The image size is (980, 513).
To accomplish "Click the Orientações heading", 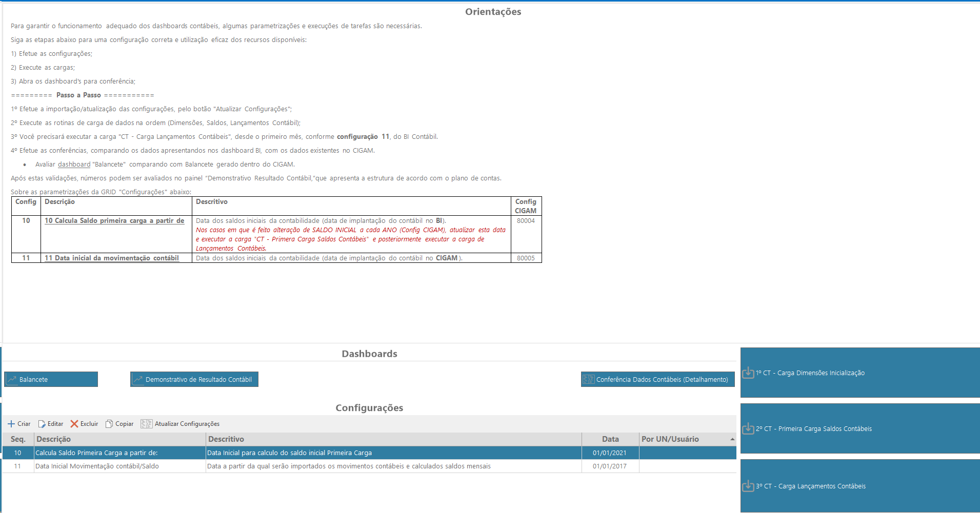I will 493,12.
